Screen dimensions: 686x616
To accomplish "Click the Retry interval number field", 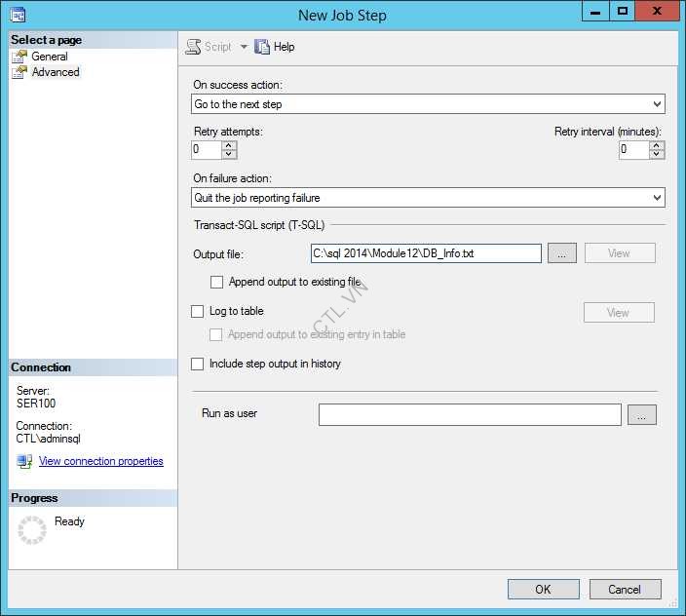I will [x=634, y=150].
